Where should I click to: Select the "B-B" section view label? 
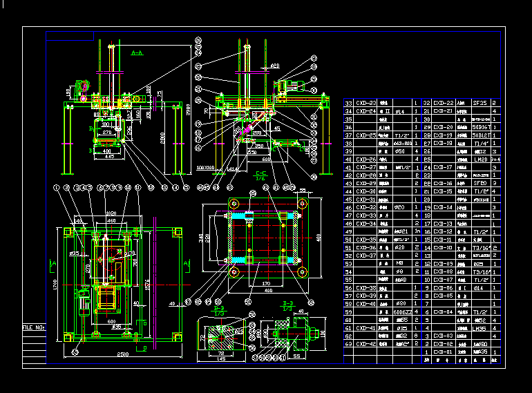[219, 308]
